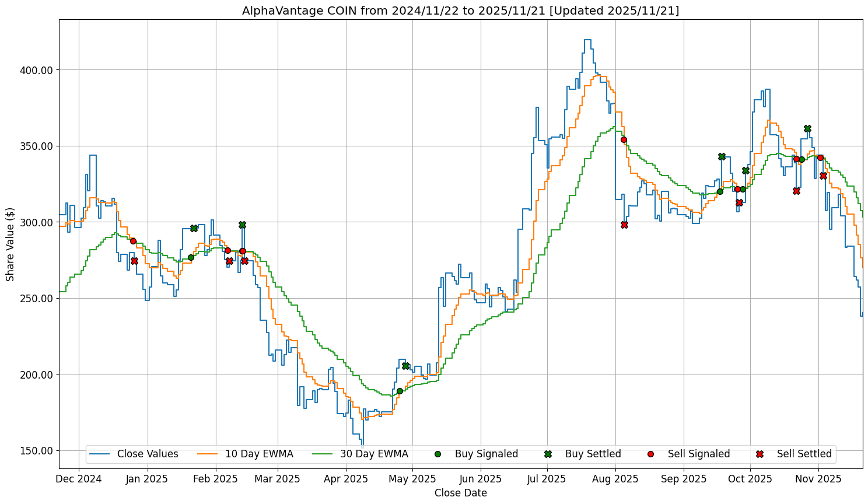Click the 'Share Value ($)' y-axis label

10,244
